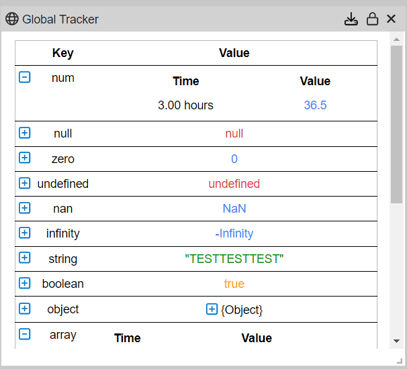Viewport: 407px width, 369px height.
Task: Expand the object row
Action: pos(25,309)
